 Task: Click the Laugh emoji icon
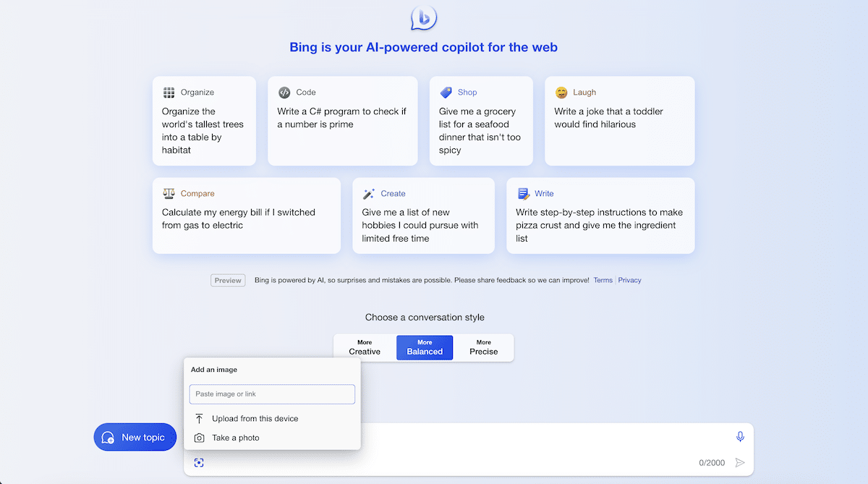tap(561, 93)
